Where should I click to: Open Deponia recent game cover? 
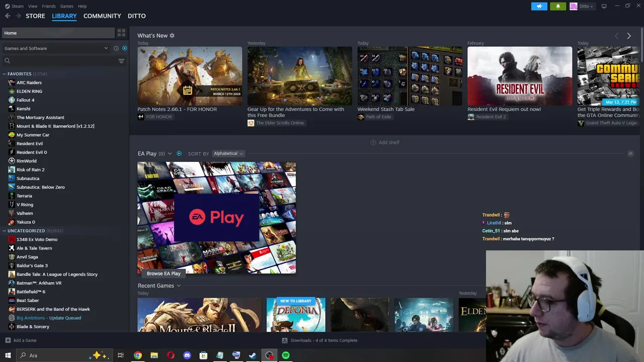point(296,315)
